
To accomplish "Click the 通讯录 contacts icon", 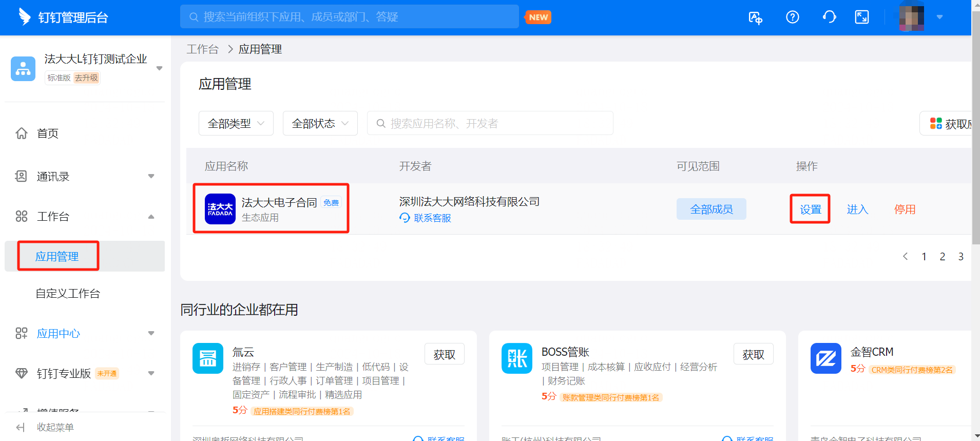I will pos(21,176).
